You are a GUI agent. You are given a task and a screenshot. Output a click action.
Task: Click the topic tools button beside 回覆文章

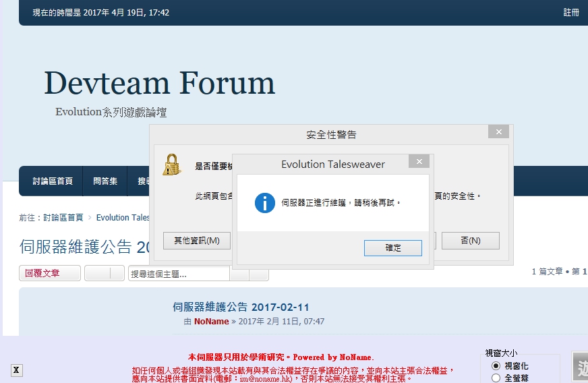click(105, 273)
